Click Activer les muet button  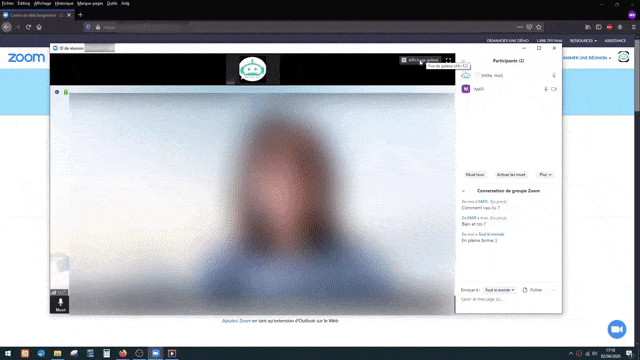[511, 175]
